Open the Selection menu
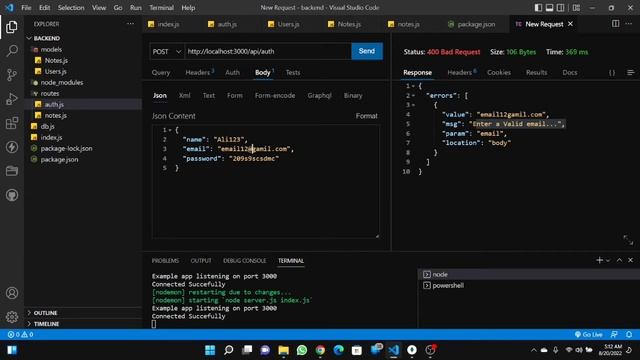 (71, 8)
